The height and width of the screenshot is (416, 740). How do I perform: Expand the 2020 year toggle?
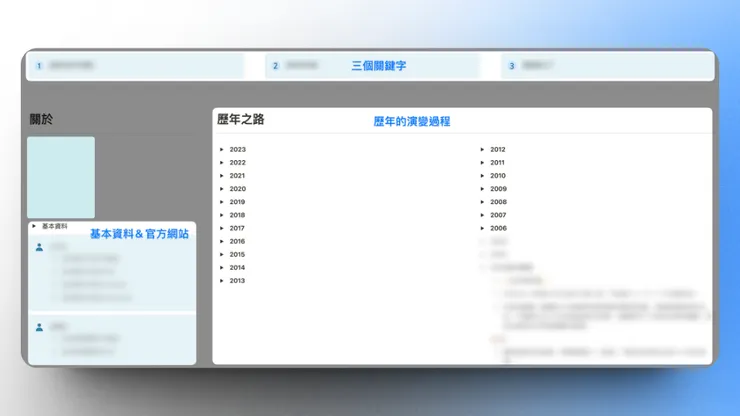point(222,189)
